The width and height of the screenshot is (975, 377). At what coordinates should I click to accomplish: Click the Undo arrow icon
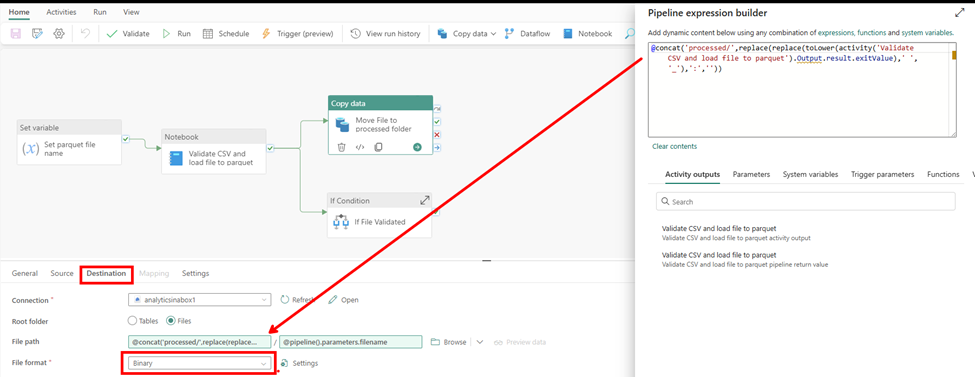pos(85,34)
